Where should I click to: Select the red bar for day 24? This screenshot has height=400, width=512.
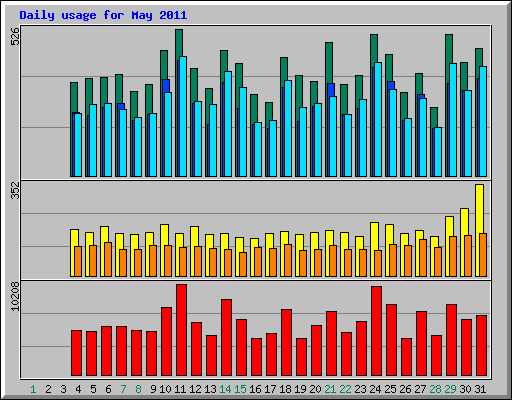click(377, 331)
